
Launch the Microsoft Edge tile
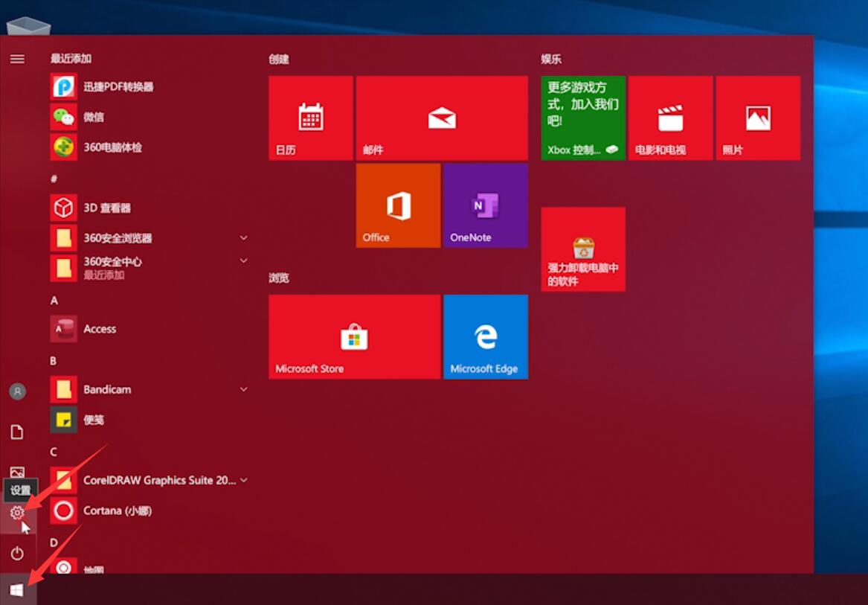(x=486, y=337)
